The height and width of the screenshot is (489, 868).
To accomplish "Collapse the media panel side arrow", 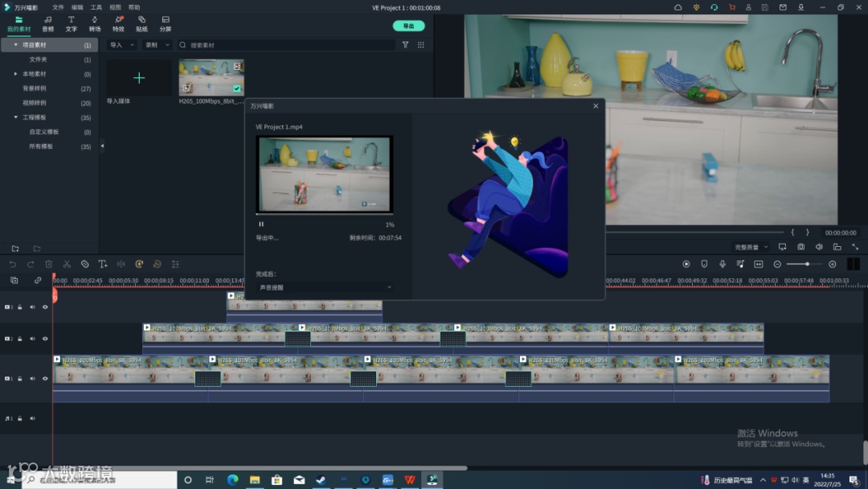I will point(102,146).
